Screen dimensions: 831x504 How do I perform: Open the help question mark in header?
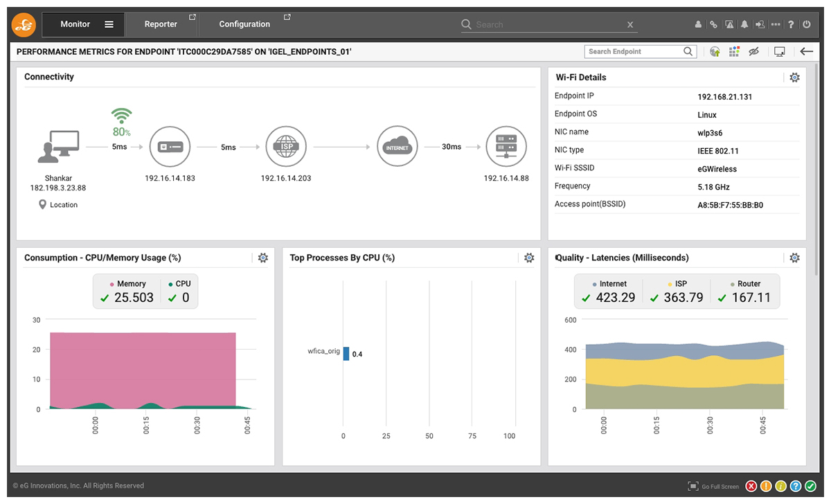791,24
